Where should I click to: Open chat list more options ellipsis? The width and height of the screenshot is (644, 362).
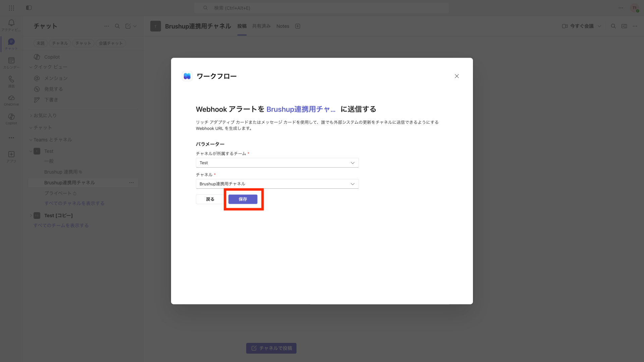[x=107, y=26]
